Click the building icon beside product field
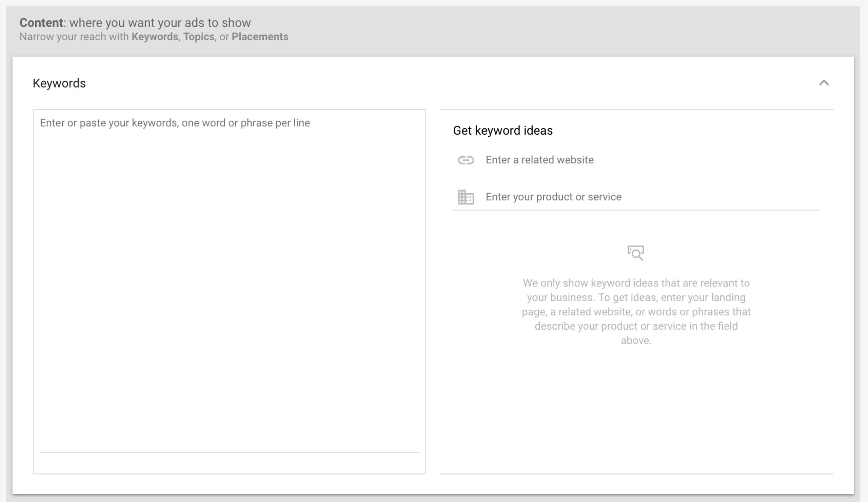This screenshot has height=502, width=868. point(466,197)
